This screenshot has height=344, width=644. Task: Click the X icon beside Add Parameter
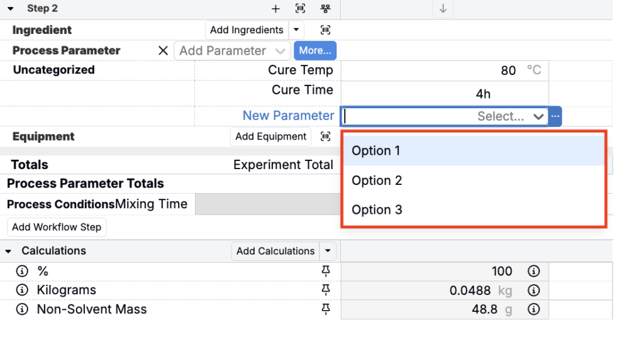pos(163,51)
